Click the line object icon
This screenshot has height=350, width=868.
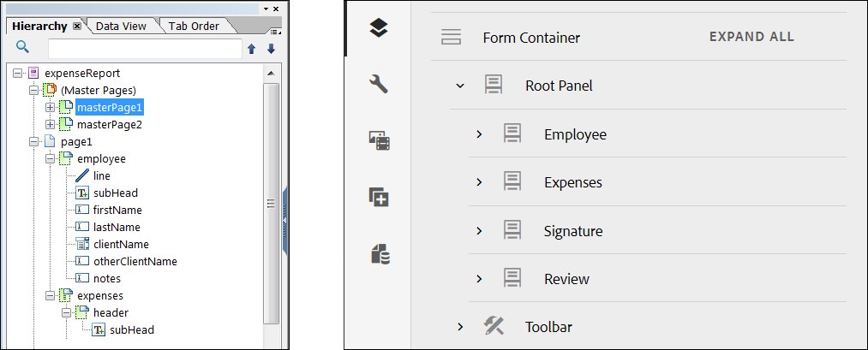point(82,175)
